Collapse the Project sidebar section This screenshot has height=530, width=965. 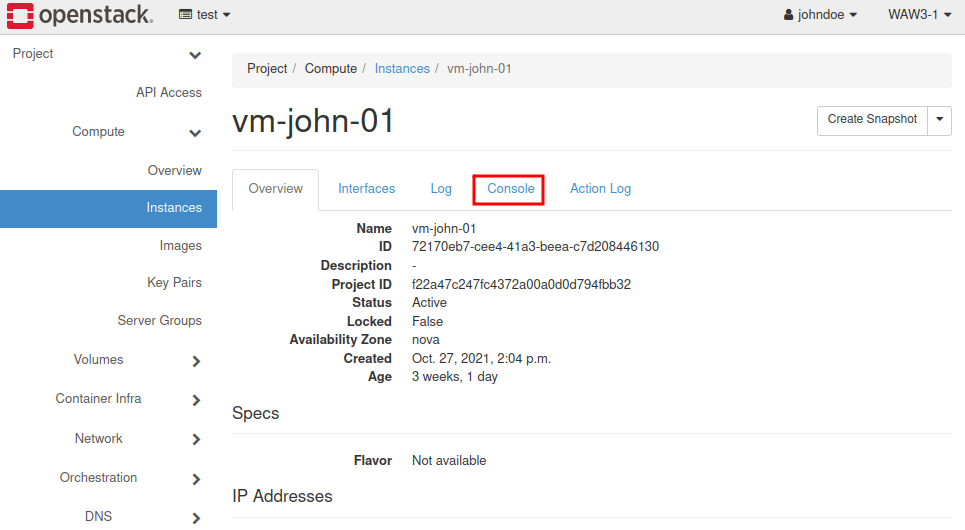pos(195,55)
